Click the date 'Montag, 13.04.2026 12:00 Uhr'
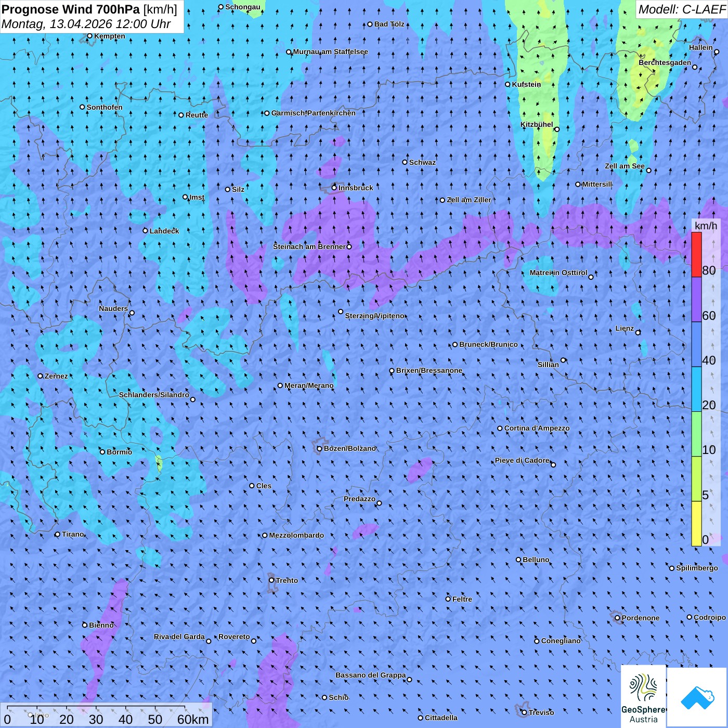The image size is (728, 728). tap(86, 24)
